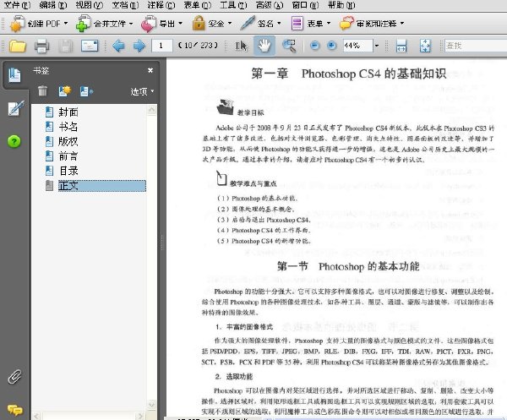This screenshot has height=420, width=507.
Task: Close the 书签 bookmarks panel
Action: point(150,70)
